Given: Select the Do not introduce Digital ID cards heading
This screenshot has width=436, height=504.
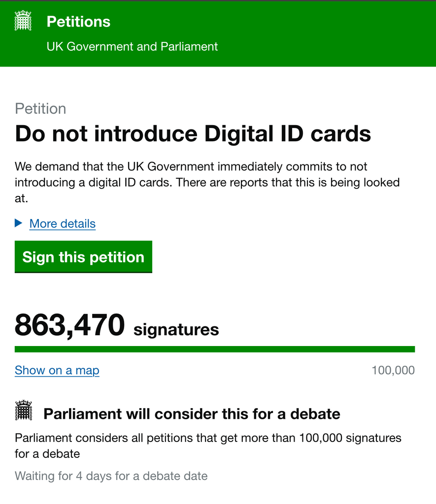Looking at the screenshot, I should (193, 134).
